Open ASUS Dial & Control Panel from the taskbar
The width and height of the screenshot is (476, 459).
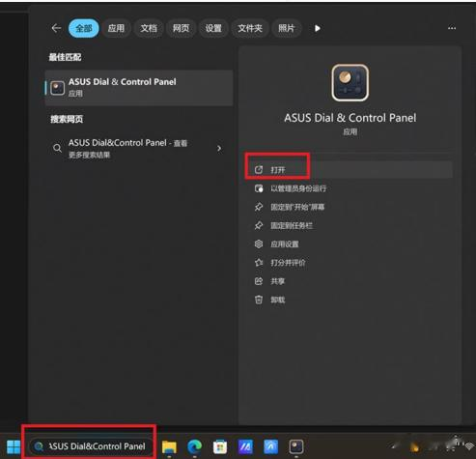296,446
